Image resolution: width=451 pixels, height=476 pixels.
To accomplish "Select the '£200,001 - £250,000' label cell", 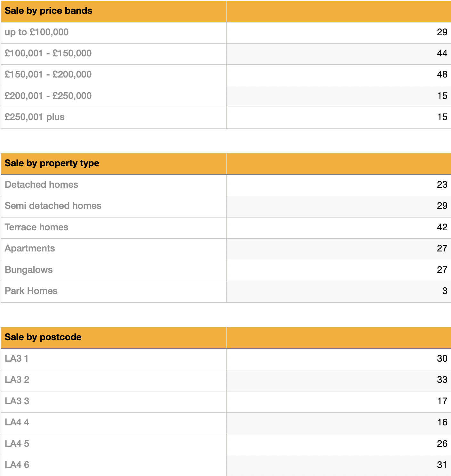I will click(48, 96).
